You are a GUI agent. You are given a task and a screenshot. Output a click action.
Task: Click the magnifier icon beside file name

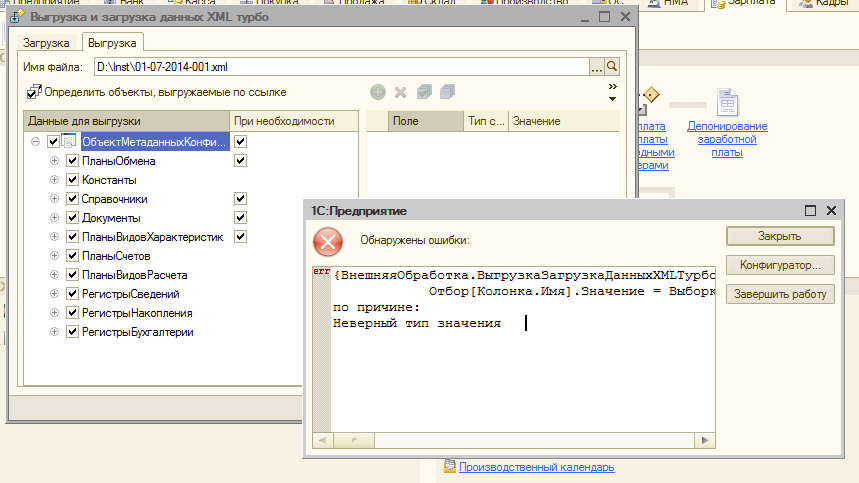point(612,67)
